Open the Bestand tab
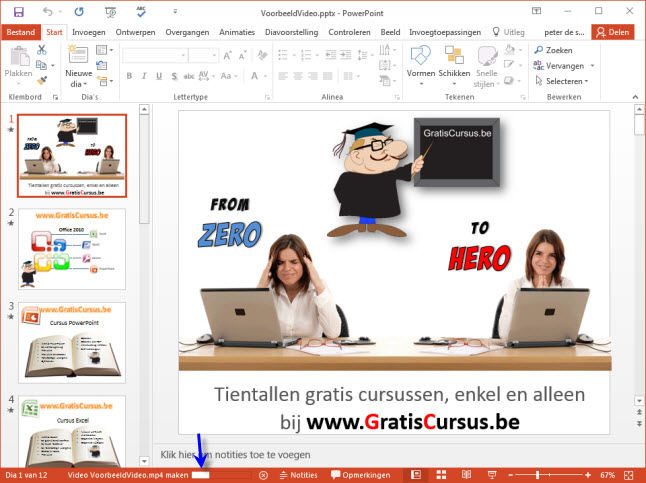Image resolution: width=646 pixels, height=483 pixels. tap(21, 32)
